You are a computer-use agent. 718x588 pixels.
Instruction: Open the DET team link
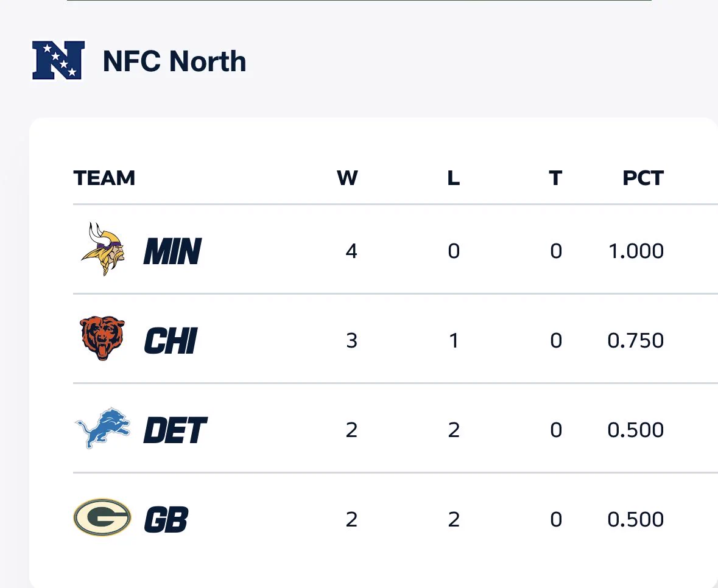[x=175, y=430]
